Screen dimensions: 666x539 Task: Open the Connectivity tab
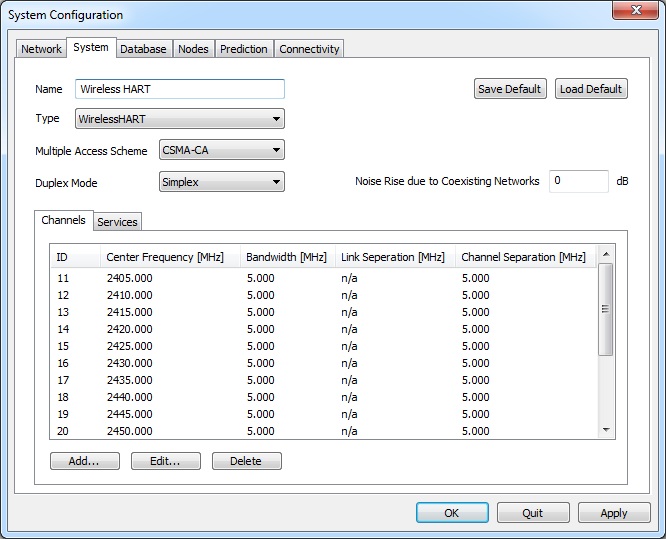tap(309, 49)
